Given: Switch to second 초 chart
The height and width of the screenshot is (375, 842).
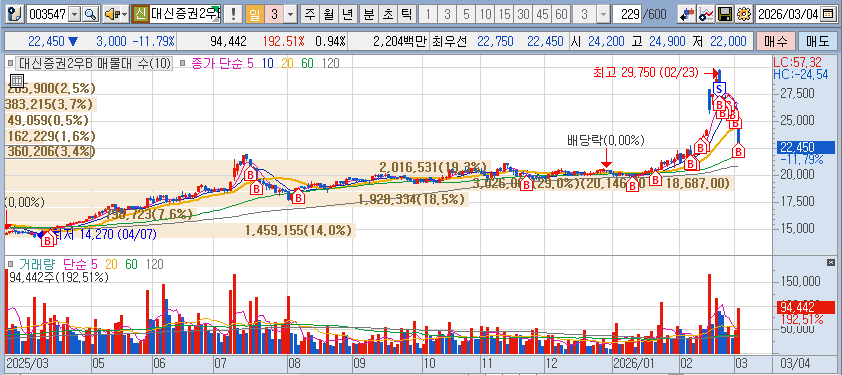Looking at the screenshot, I should [387, 15].
